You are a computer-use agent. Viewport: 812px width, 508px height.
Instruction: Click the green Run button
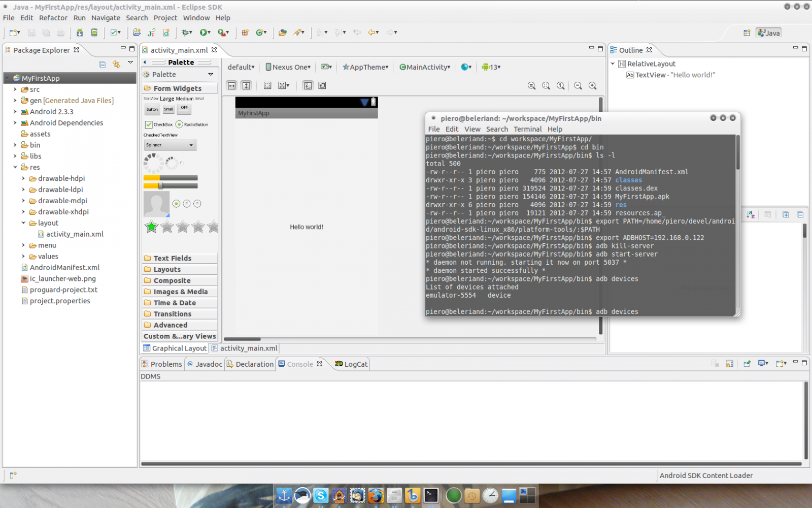[204, 33]
